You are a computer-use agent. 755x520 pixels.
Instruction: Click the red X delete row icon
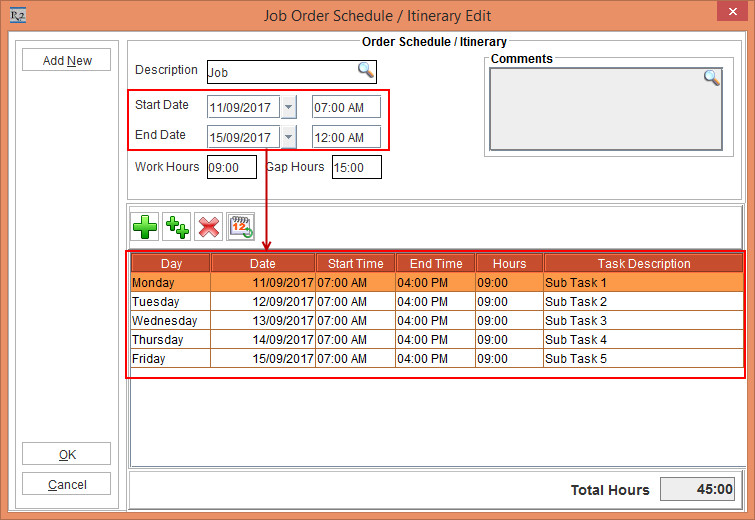[x=209, y=226]
